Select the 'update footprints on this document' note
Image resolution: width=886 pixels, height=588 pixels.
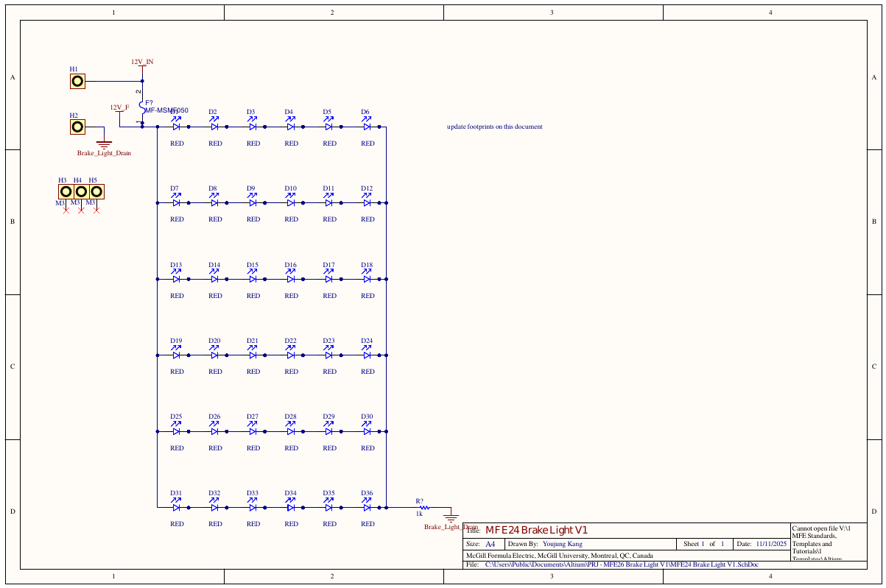(495, 127)
